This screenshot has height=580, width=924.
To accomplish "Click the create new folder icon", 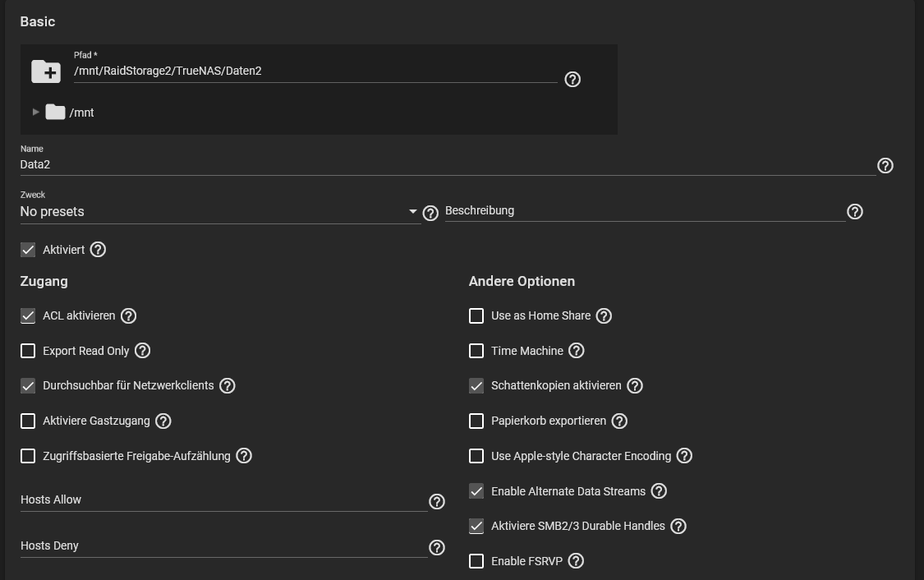I will tap(46, 71).
